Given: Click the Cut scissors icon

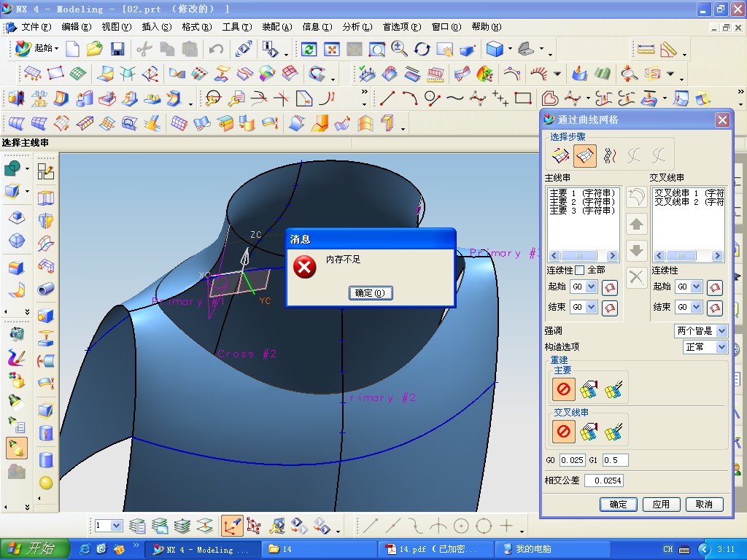Looking at the screenshot, I should (144, 49).
